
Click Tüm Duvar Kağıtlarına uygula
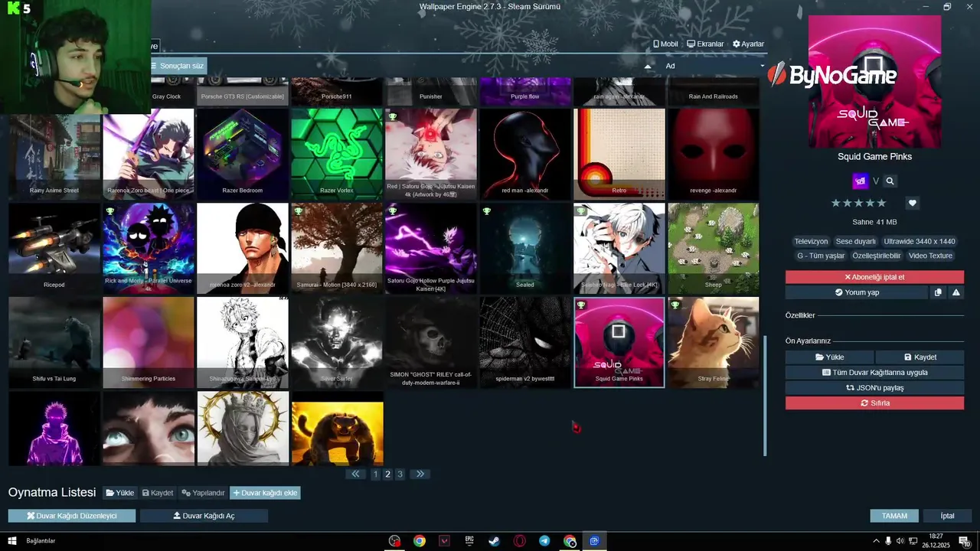pyautogui.click(x=874, y=373)
